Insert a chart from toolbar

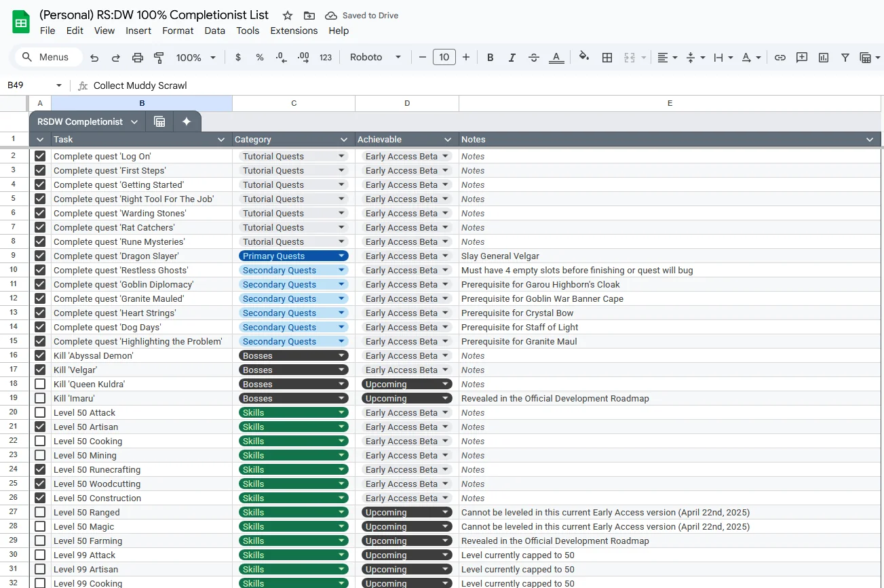(824, 58)
